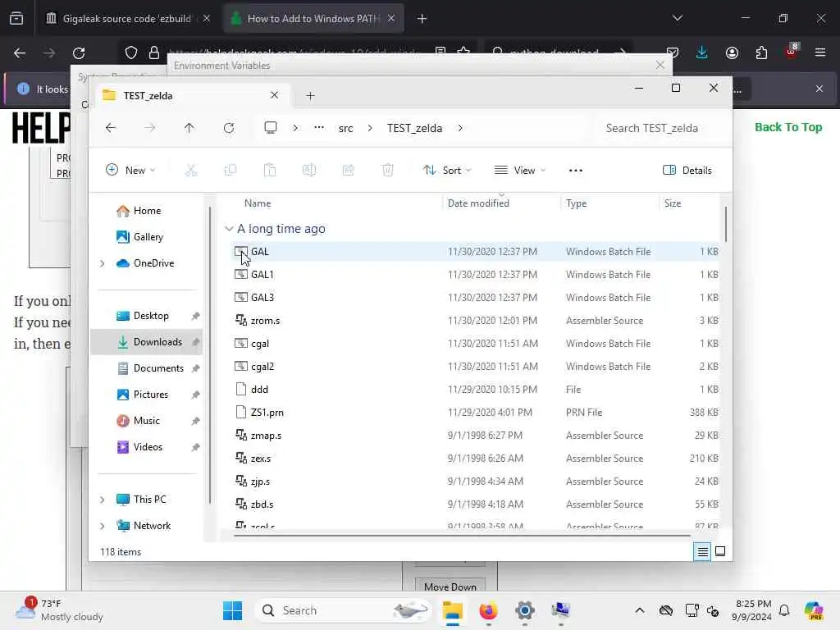Click the Paste toolbar icon

coord(269,171)
